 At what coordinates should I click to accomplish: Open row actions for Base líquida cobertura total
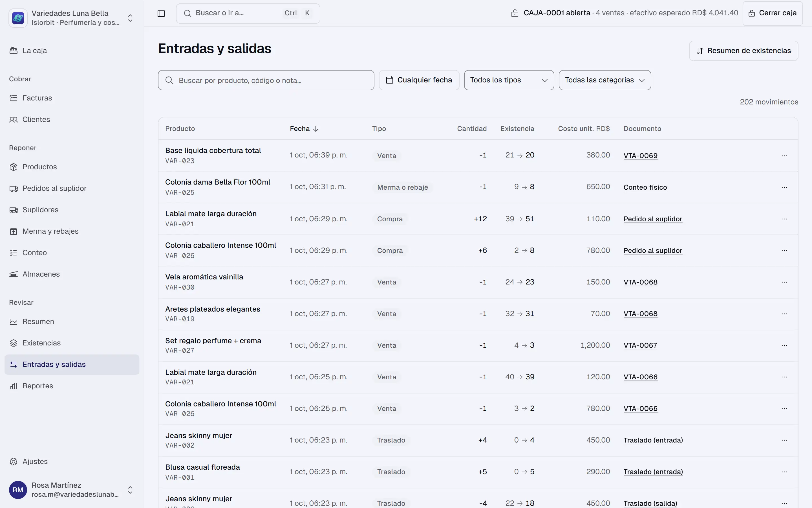[784, 156]
